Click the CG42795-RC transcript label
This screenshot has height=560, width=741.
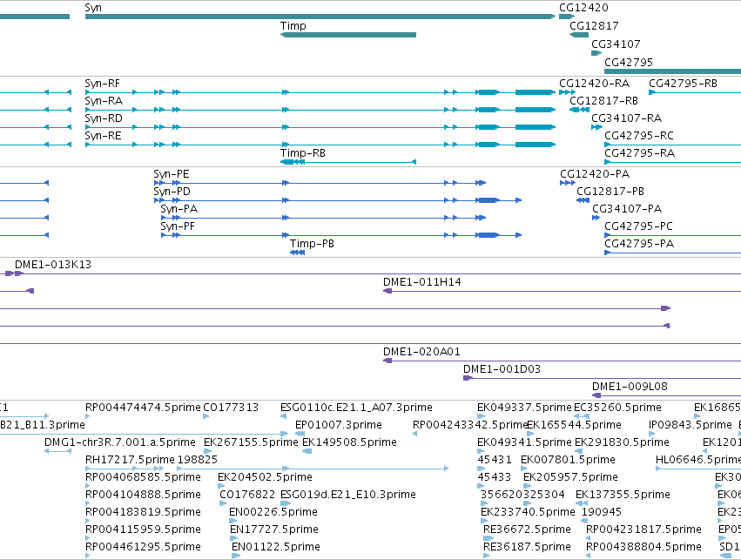(639, 136)
